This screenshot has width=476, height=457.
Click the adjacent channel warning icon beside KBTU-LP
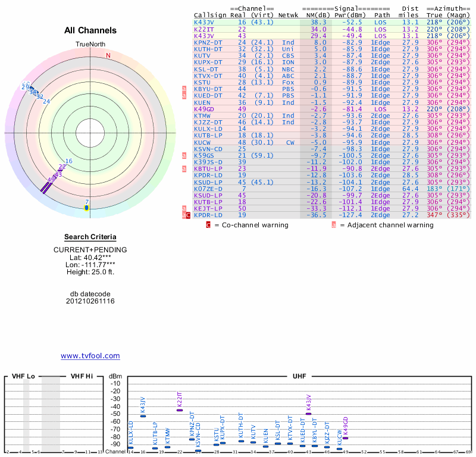184,169
